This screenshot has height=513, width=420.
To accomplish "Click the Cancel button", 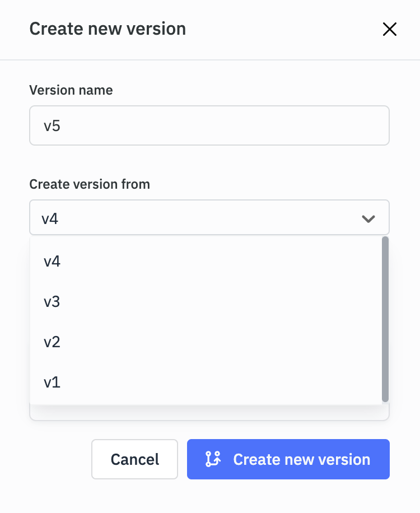I will click(x=134, y=459).
